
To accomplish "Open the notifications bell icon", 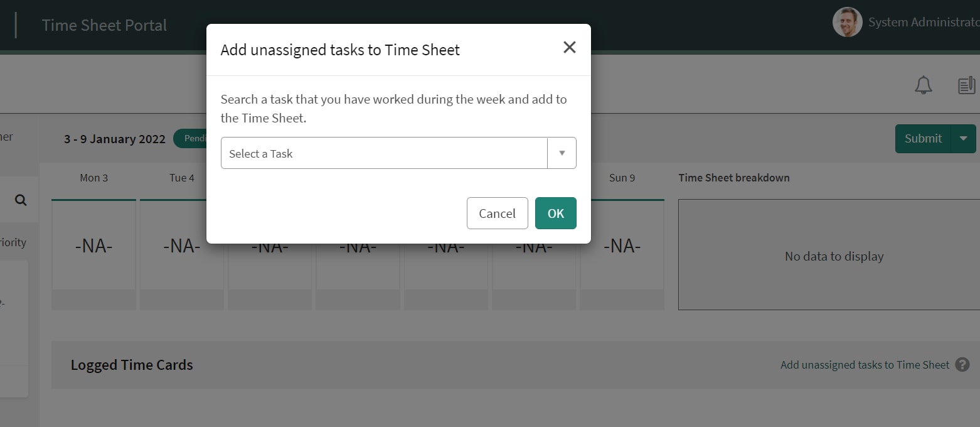I will [x=923, y=85].
